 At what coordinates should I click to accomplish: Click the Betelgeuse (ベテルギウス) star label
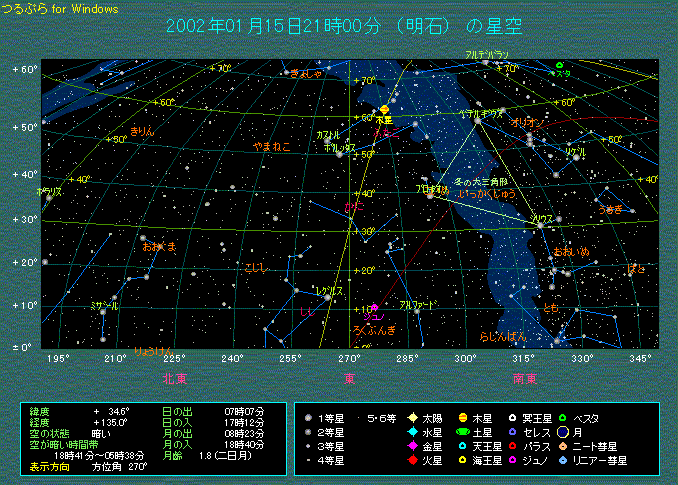480,114
